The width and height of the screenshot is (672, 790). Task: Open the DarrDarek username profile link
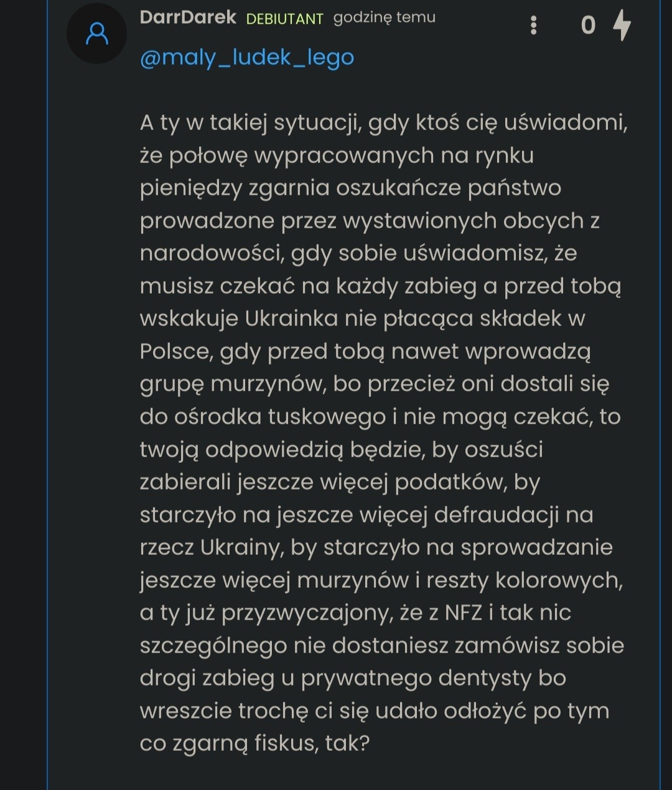click(188, 17)
